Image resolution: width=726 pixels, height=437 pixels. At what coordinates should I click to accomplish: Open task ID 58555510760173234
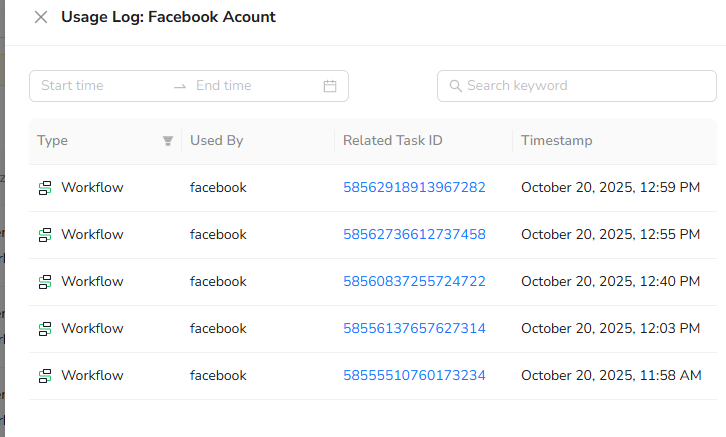coord(414,375)
